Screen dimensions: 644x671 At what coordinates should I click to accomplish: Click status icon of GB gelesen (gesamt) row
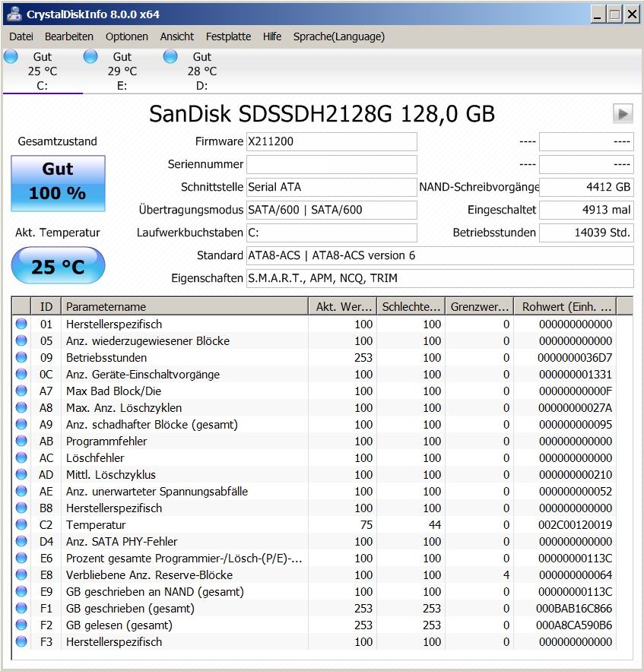click(x=21, y=625)
